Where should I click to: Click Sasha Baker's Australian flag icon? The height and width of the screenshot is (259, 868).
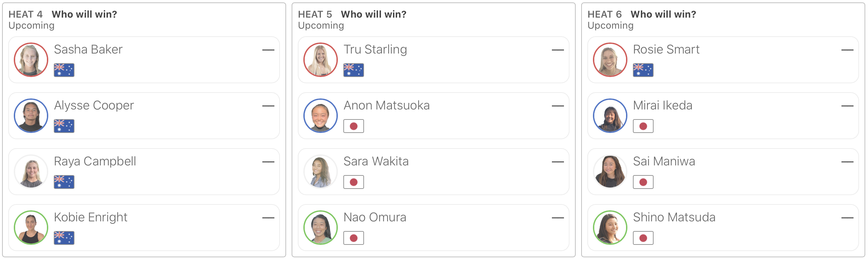64,70
